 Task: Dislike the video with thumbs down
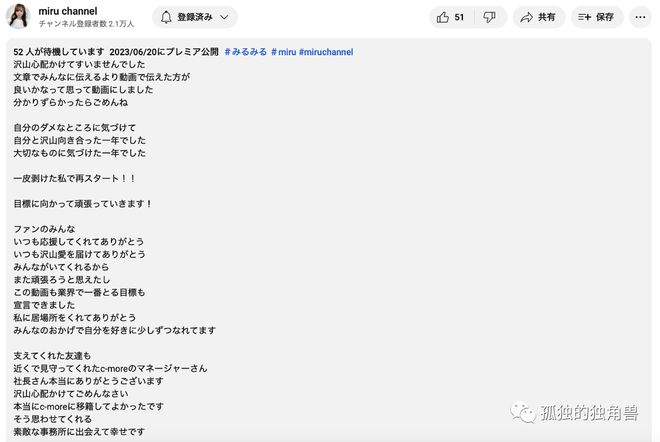pyautogui.click(x=490, y=17)
